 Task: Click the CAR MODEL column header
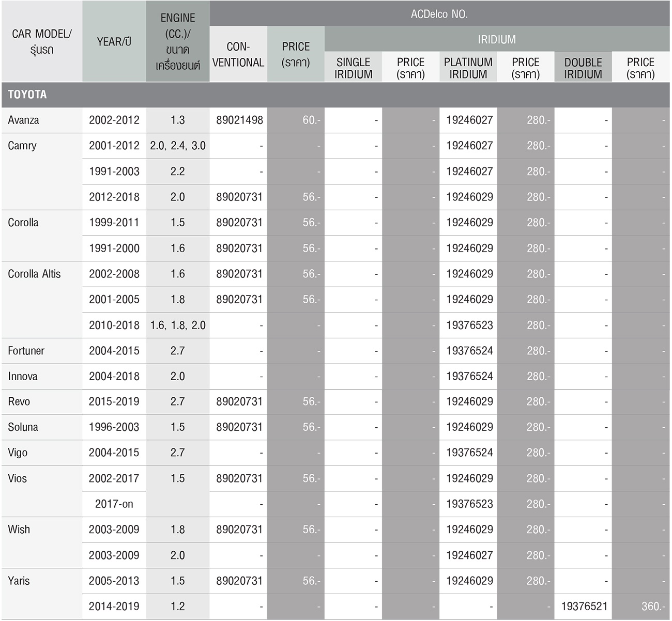(42, 41)
